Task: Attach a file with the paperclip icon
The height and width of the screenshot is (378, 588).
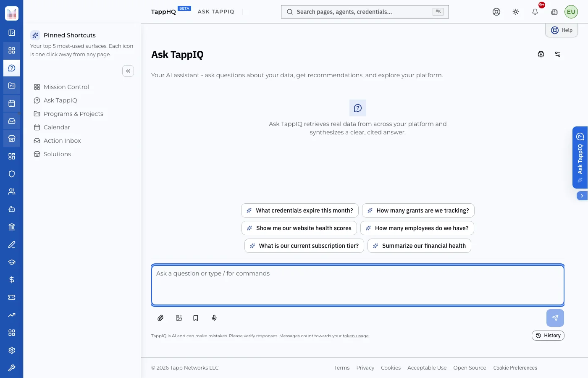Action: 160,318
